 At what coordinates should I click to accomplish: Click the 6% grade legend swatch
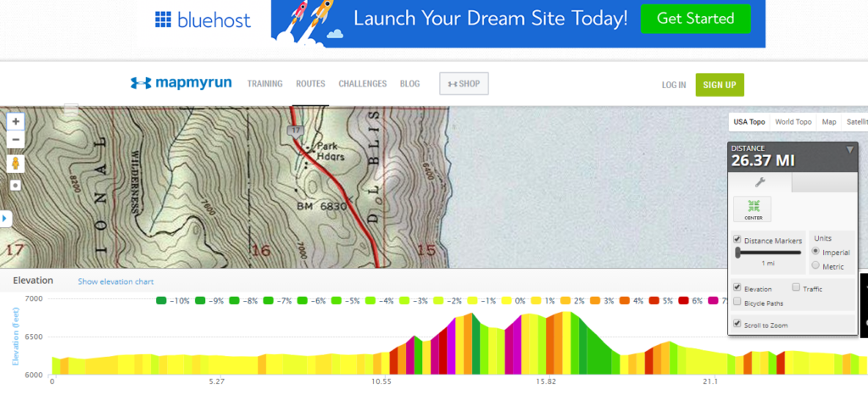point(684,301)
